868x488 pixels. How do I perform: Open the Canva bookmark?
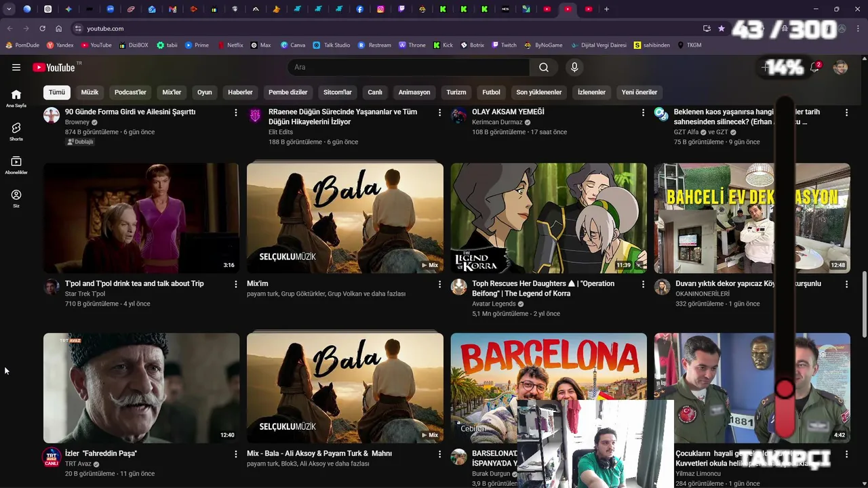(293, 45)
